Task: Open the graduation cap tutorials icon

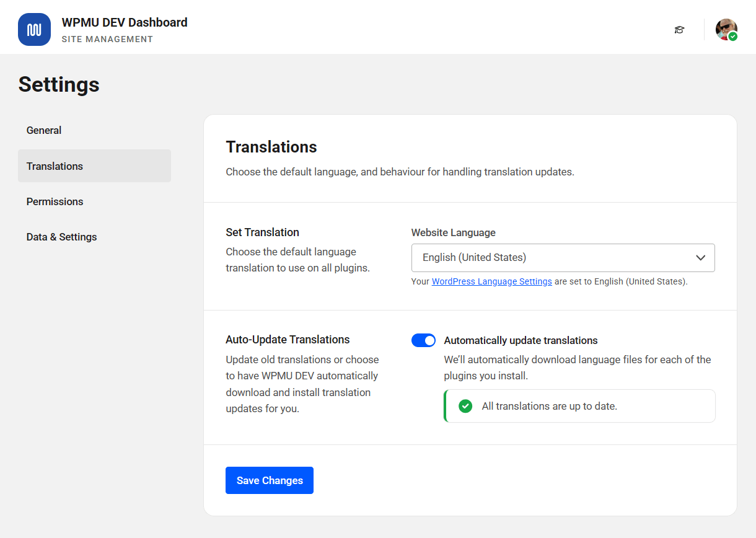Action: click(x=680, y=30)
